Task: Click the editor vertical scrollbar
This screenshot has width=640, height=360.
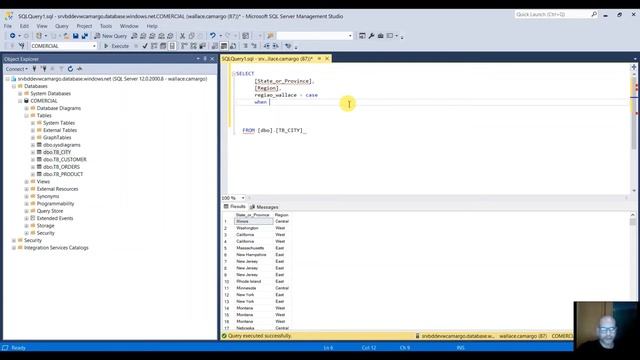Action: 634,131
